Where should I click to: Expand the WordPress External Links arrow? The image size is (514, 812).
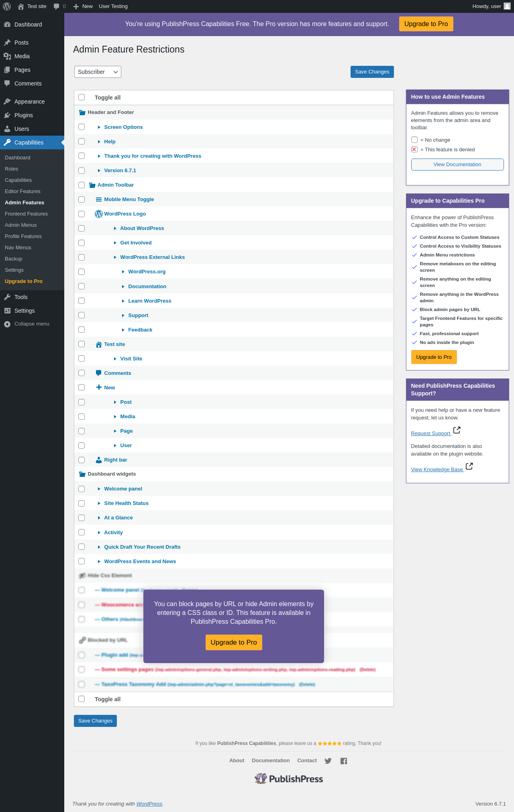[115, 257]
